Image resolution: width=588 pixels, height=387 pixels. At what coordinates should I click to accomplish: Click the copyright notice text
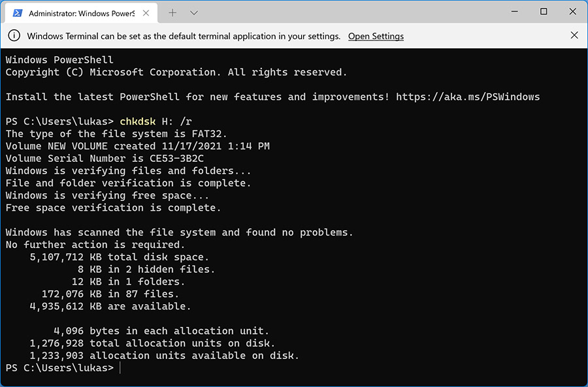[x=176, y=72]
